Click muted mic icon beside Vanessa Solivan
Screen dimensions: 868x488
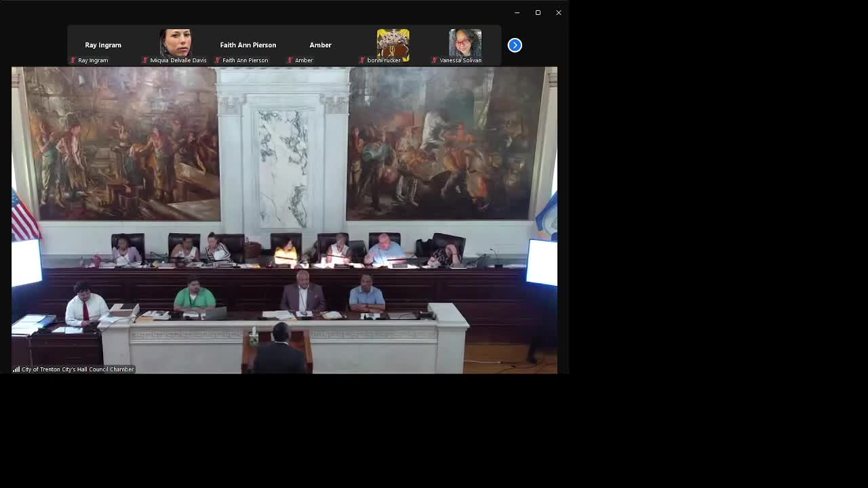click(x=435, y=60)
